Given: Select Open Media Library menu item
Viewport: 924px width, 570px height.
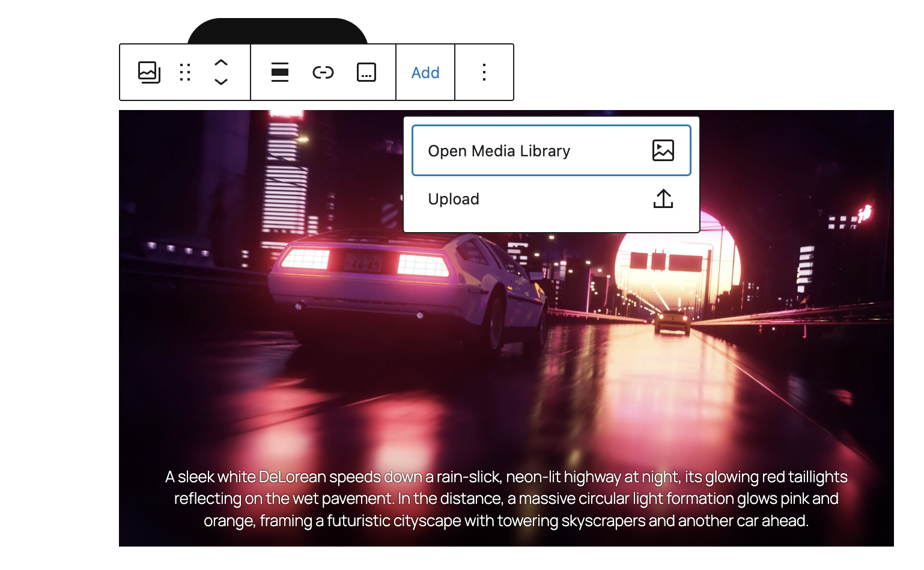Looking at the screenshot, I should coord(552,150).
